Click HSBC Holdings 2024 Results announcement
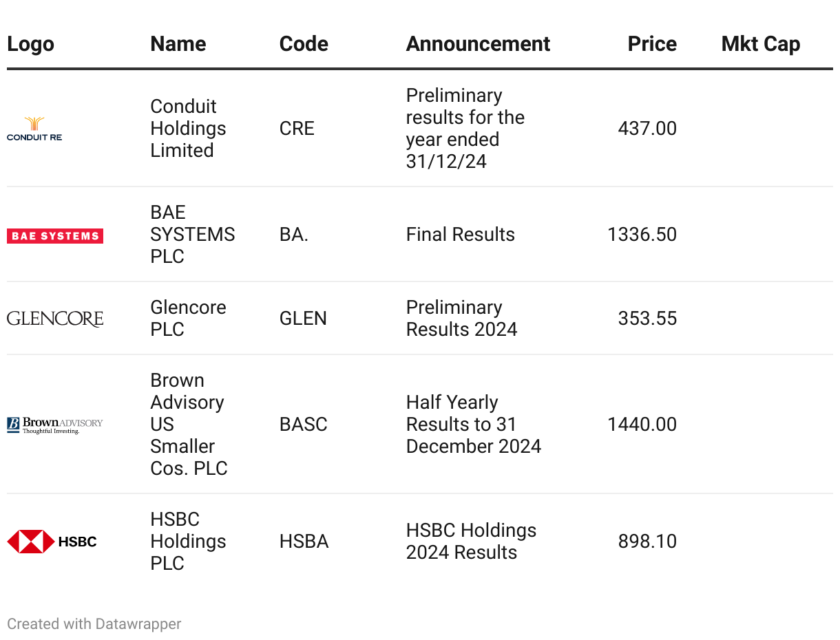Screen dimensions: 840x640 (471, 542)
